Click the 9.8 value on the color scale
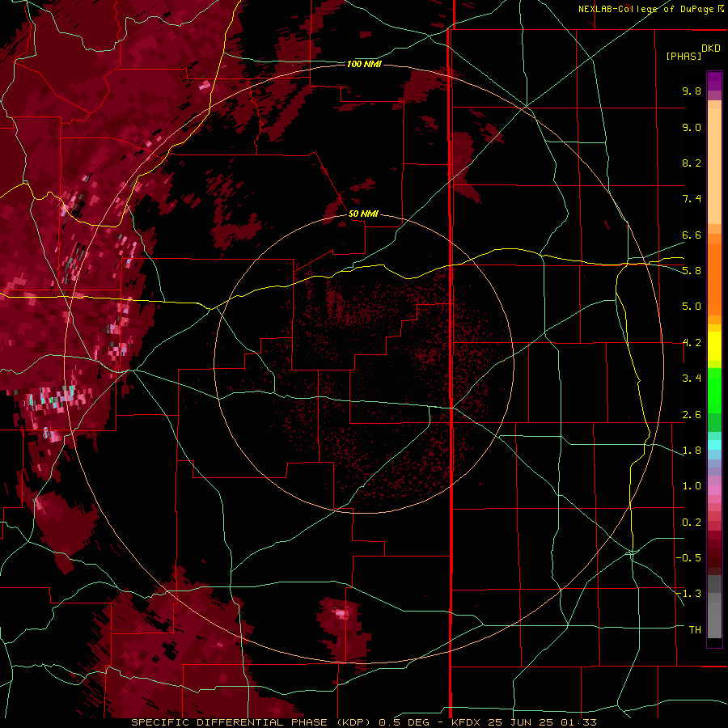This screenshot has height=728, width=728. pos(692,91)
